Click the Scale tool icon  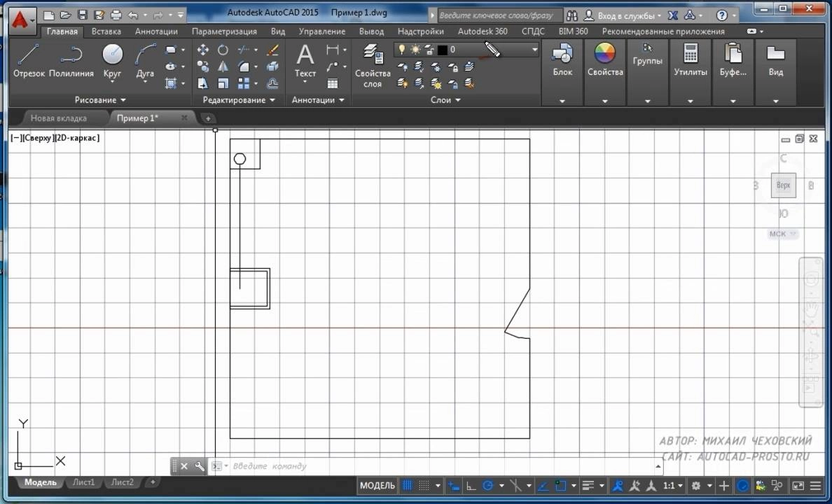coord(223,83)
